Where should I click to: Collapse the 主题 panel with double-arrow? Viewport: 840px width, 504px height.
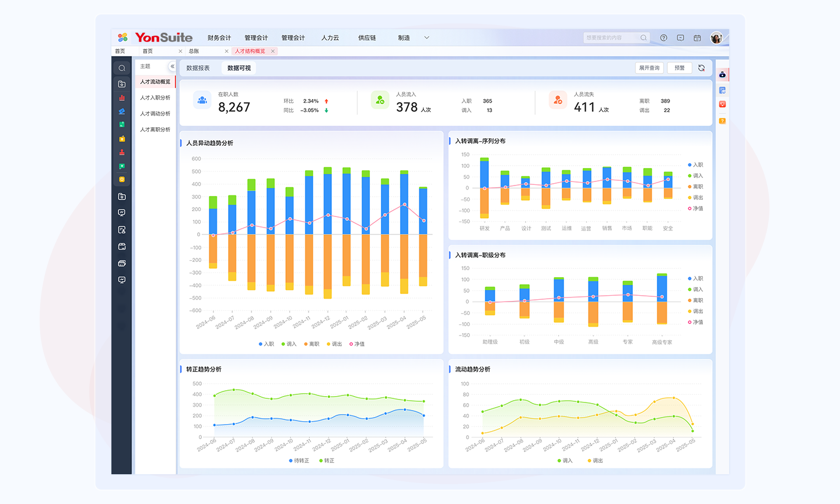click(x=172, y=66)
